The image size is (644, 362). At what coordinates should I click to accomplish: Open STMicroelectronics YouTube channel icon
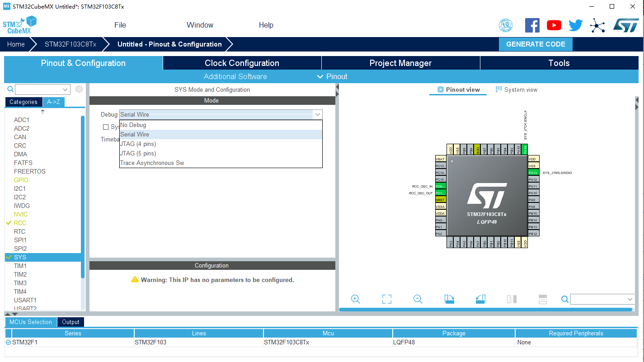pyautogui.click(x=554, y=25)
